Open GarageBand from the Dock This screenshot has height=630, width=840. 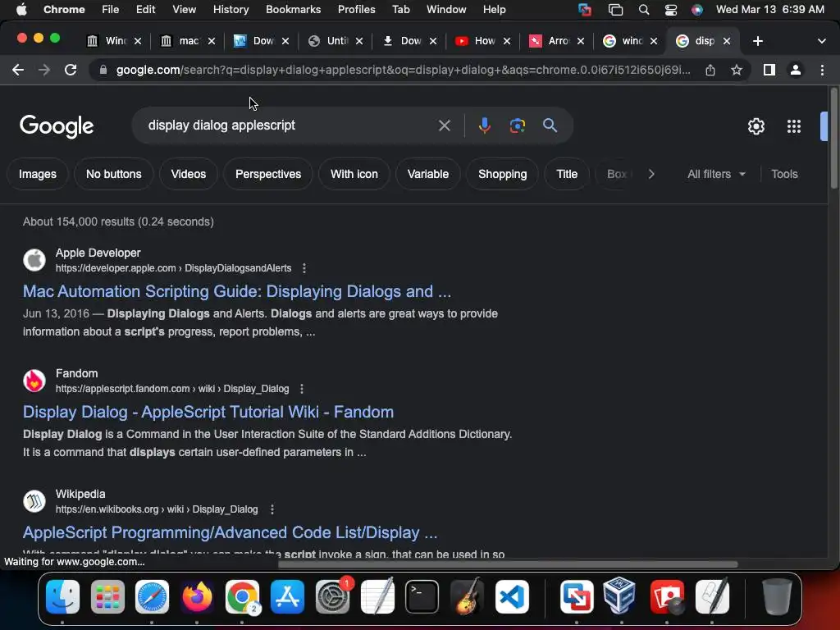coord(467,597)
